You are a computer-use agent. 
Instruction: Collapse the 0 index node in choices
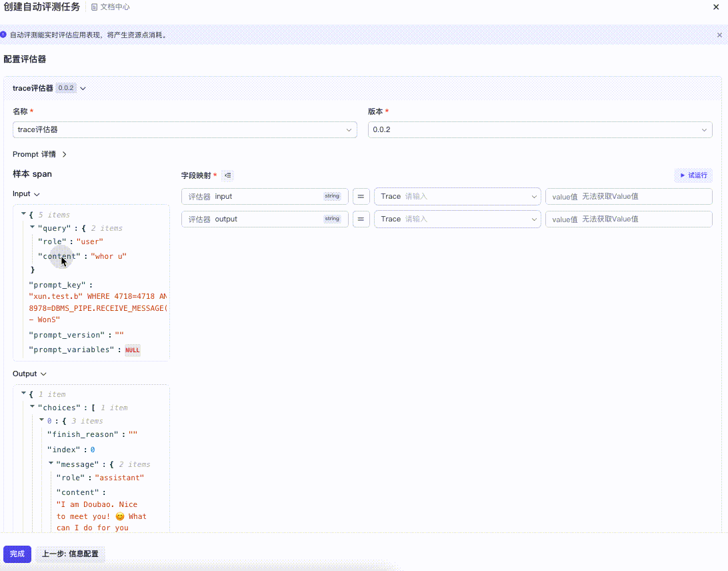point(41,420)
